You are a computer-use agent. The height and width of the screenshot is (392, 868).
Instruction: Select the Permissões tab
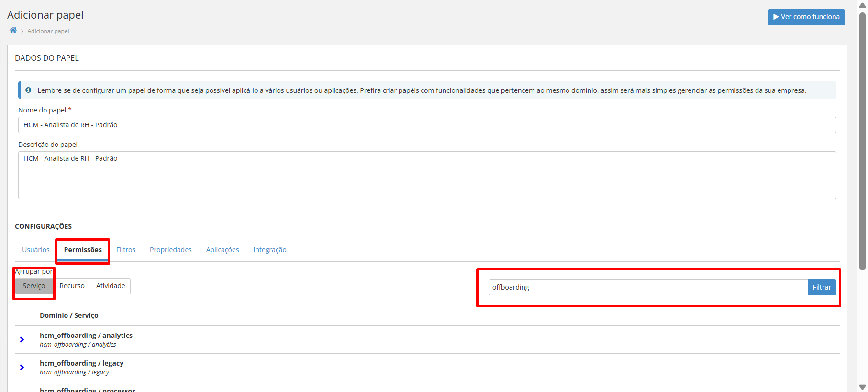pos(83,250)
